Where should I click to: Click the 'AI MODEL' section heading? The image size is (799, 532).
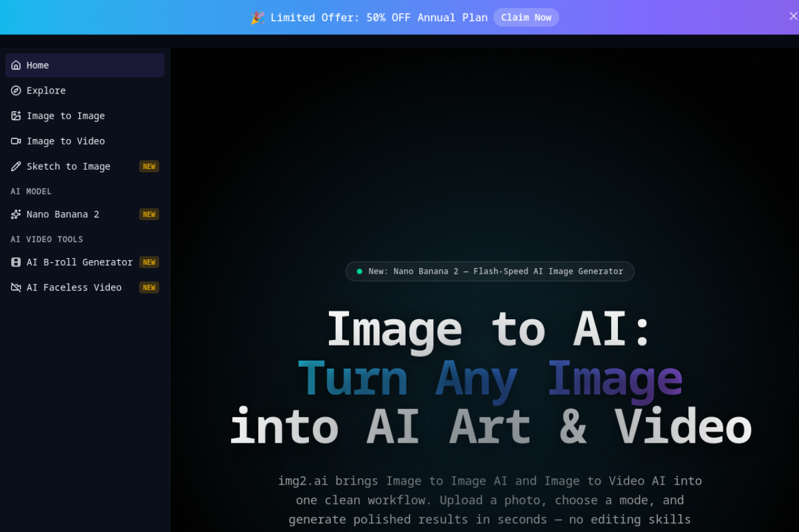pos(31,191)
